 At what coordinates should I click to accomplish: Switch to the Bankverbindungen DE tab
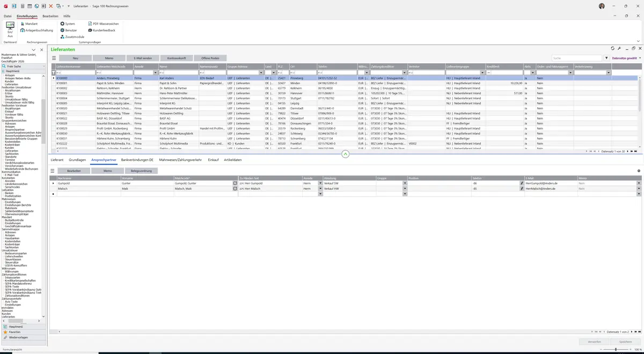coord(137,160)
